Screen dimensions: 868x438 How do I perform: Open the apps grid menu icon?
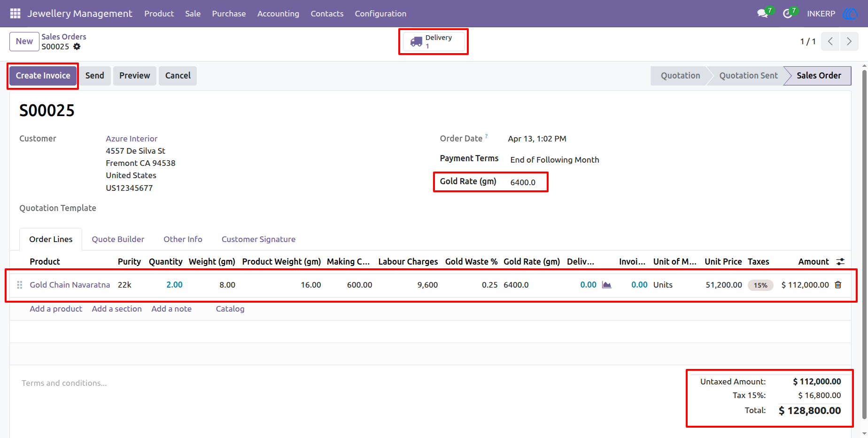(15, 14)
